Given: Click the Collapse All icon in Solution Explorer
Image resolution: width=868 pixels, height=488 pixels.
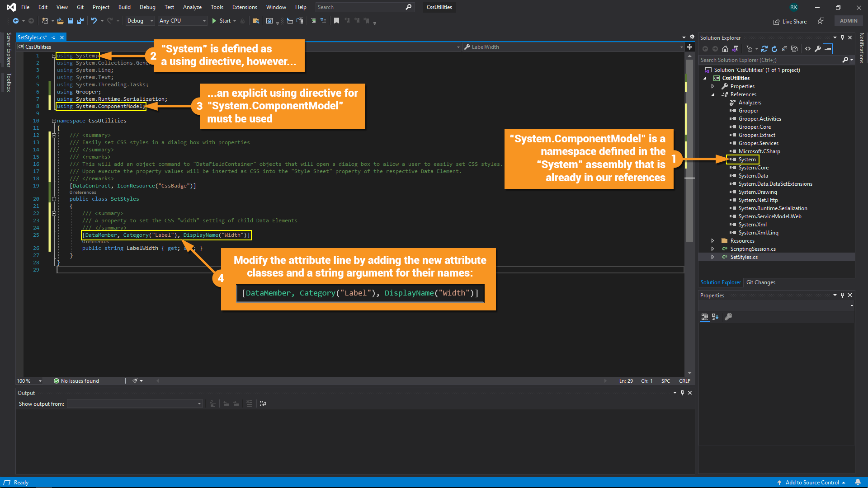Looking at the screenshot, I should coord(784,49).
